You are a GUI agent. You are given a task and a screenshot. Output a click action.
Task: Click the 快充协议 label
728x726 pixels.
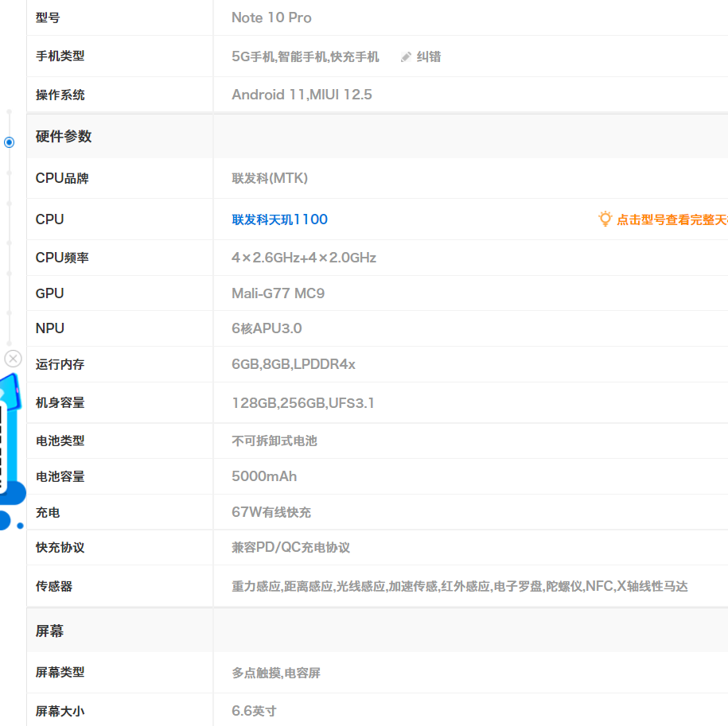coord(60,547)
